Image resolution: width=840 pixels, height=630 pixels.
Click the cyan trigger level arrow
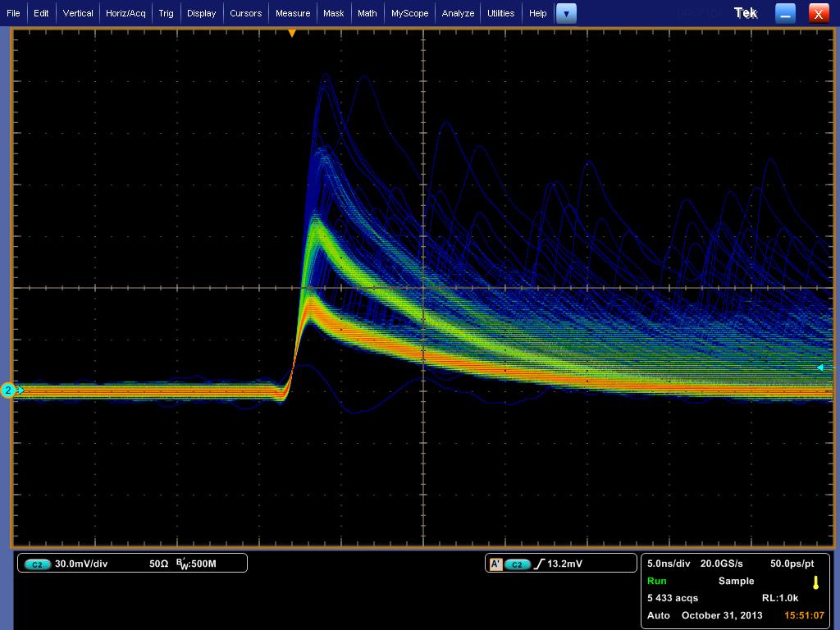coord(819,368)
